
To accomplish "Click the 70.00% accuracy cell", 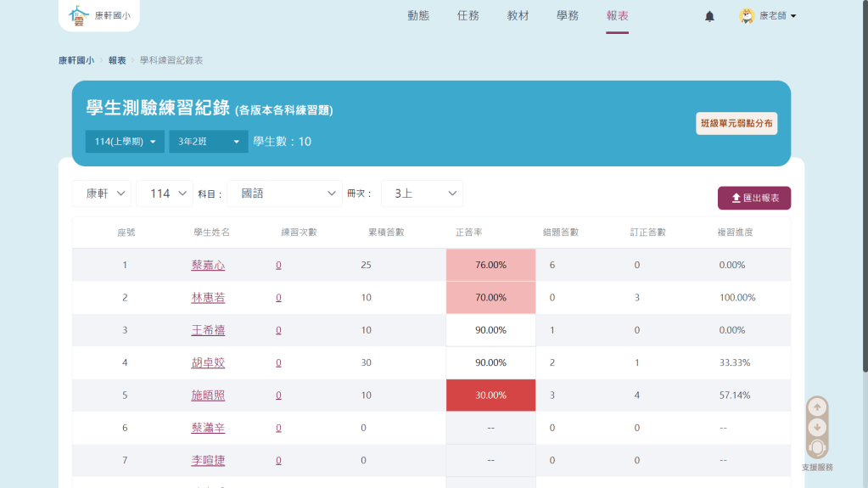I will coord(491,297).
